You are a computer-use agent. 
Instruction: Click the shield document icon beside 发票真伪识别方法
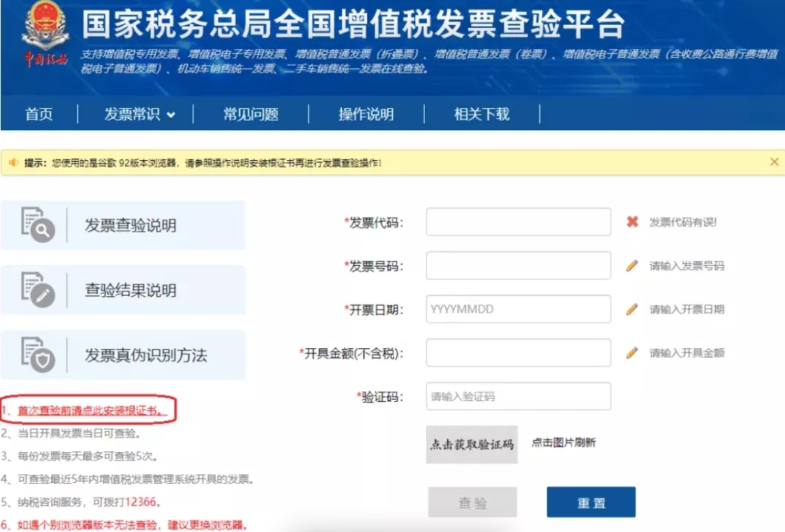coord(38,354)
